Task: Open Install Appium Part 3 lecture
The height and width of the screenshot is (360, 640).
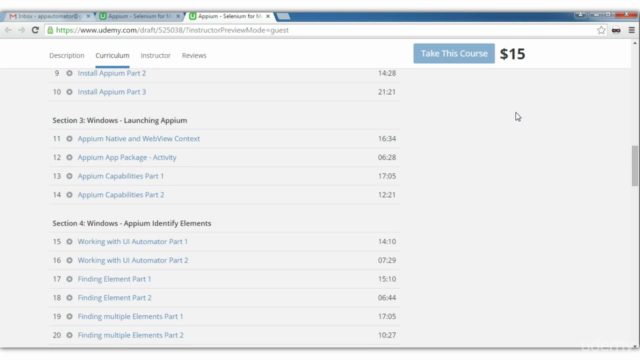Action: pos(112,92)
